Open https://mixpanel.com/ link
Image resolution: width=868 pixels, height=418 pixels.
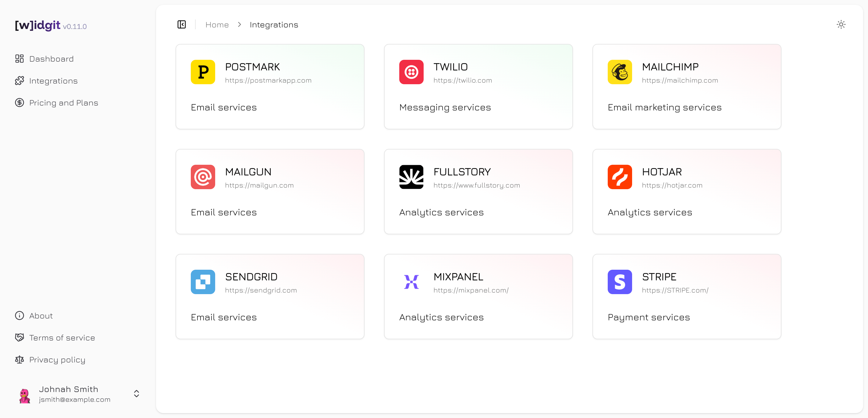point(471,290)
